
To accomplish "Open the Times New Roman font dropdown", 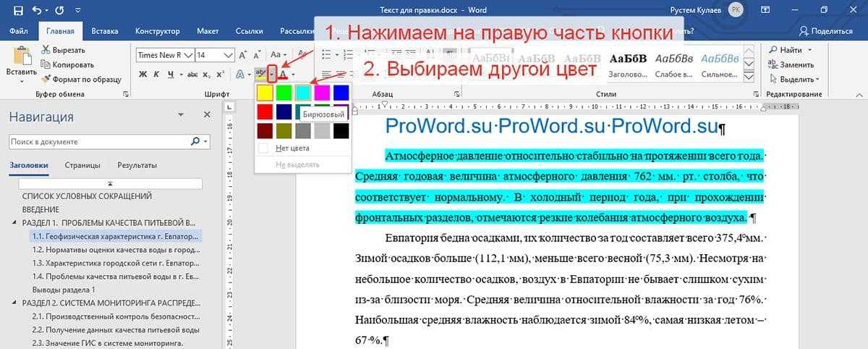I will pos(190,55).
